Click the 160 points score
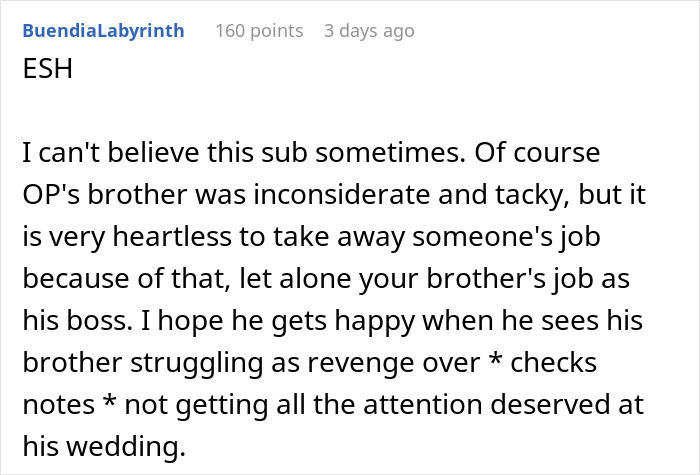 [259, 30]
